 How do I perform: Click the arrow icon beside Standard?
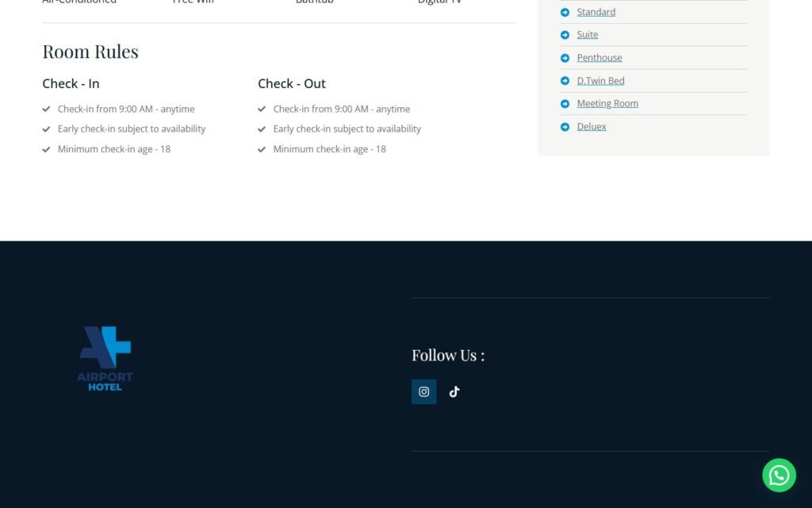(x=565, y=13)
